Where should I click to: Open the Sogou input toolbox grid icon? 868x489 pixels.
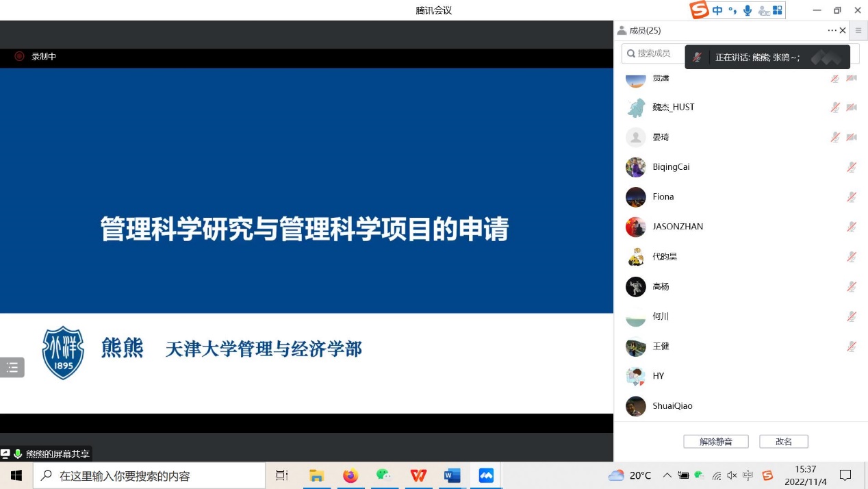pyautogui.click(x=777, y=10)
